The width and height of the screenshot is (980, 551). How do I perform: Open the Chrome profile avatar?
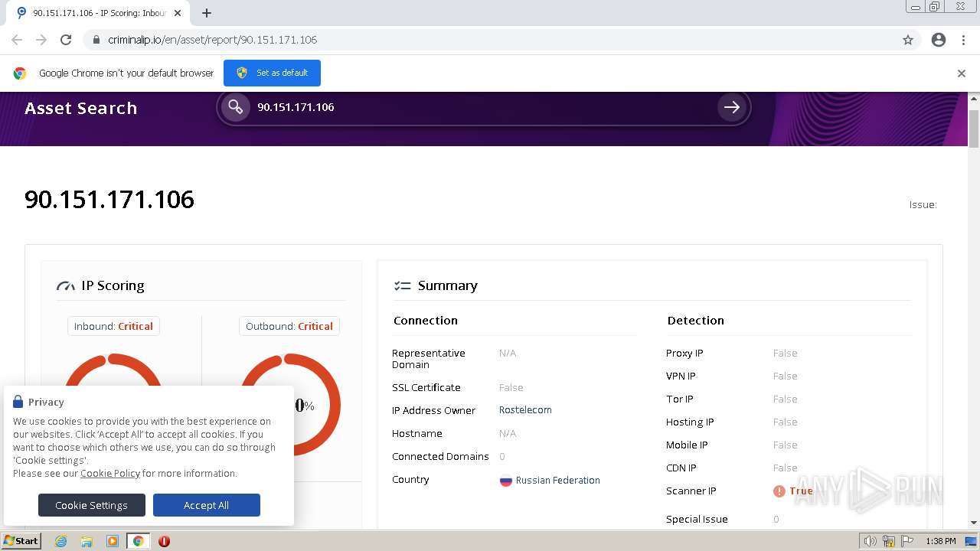(939, 40)
